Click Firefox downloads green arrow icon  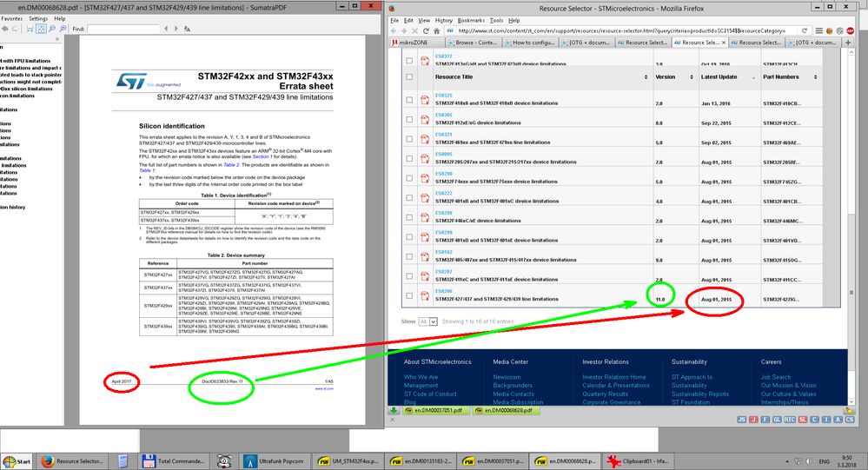pos(394,410)
